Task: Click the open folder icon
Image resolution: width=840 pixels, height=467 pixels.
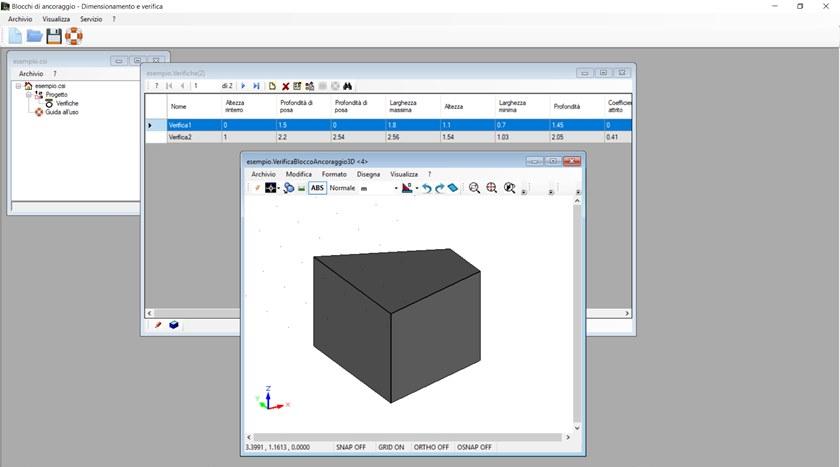Action: [x=34, y=37]
